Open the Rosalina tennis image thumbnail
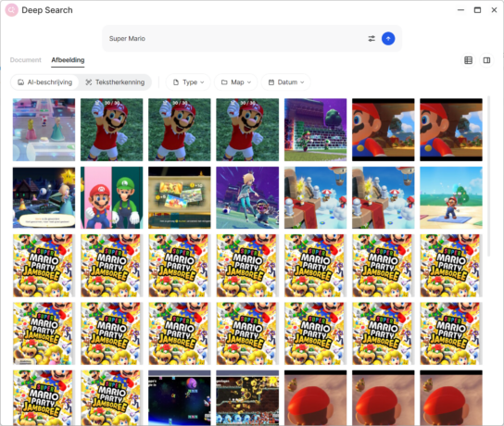 [247, 197]
